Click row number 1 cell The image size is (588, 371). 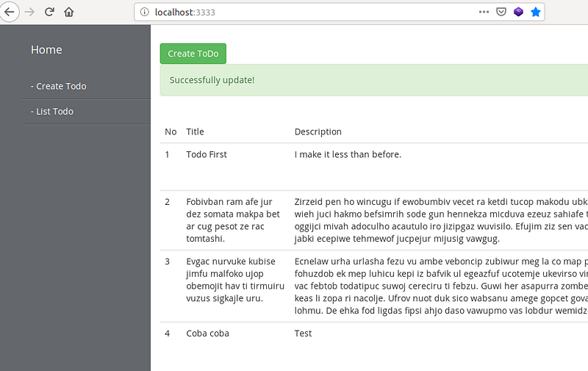[168, 154]
